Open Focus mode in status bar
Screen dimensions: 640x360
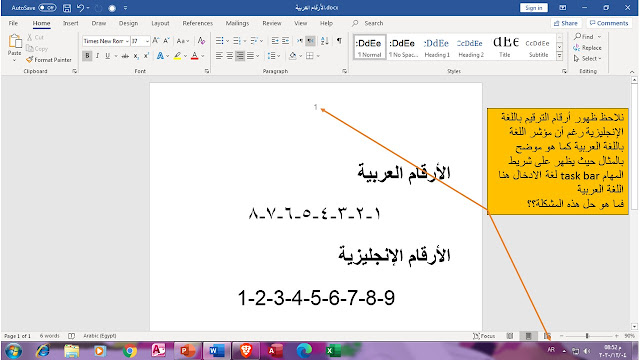pyautogui.click(x=484, y=336)
